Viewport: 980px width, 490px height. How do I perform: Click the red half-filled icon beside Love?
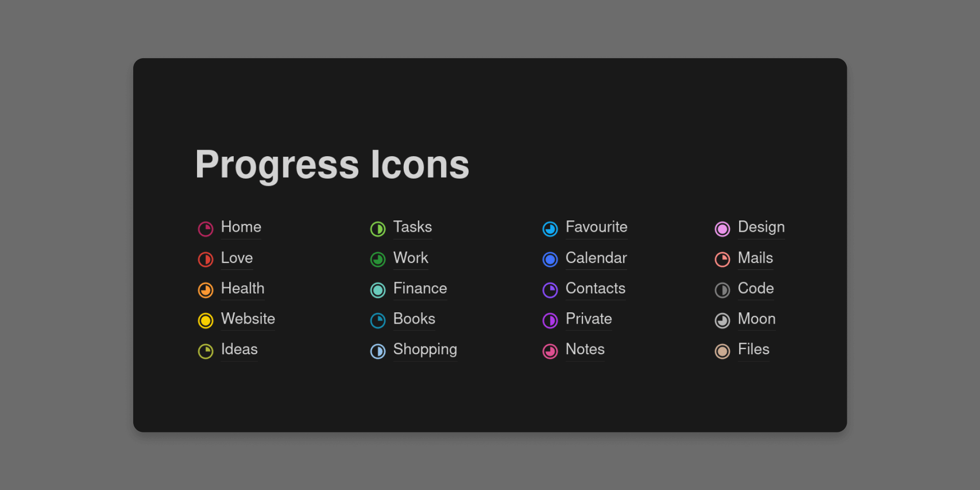click(x=206, y=259)
